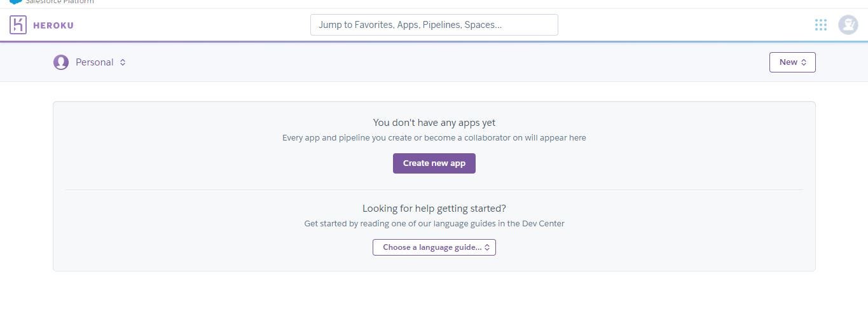Click arrows icon in language guide selector
Screen dimensions: 868x316
(x=487, y=247)
